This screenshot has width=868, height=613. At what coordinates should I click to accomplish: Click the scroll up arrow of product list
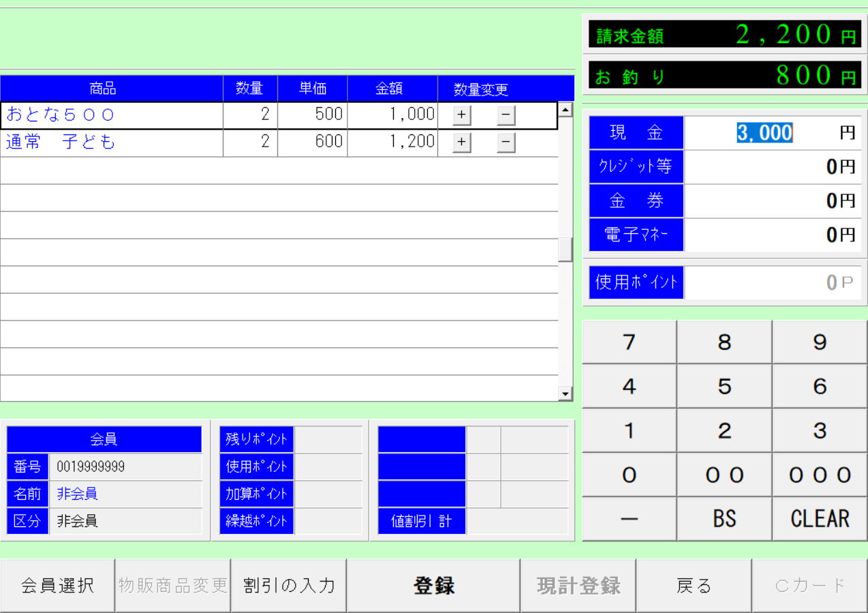click(565, 109)
